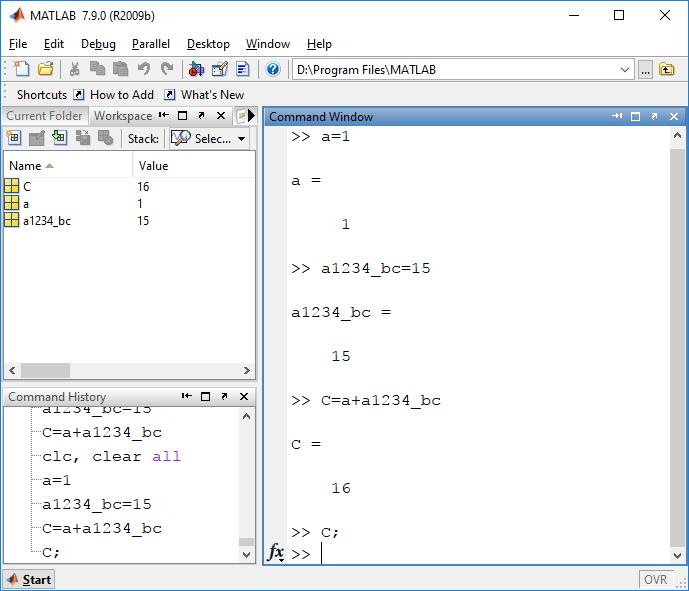Click Open variable icon in Workspace toolbar

tap(36, 138)
